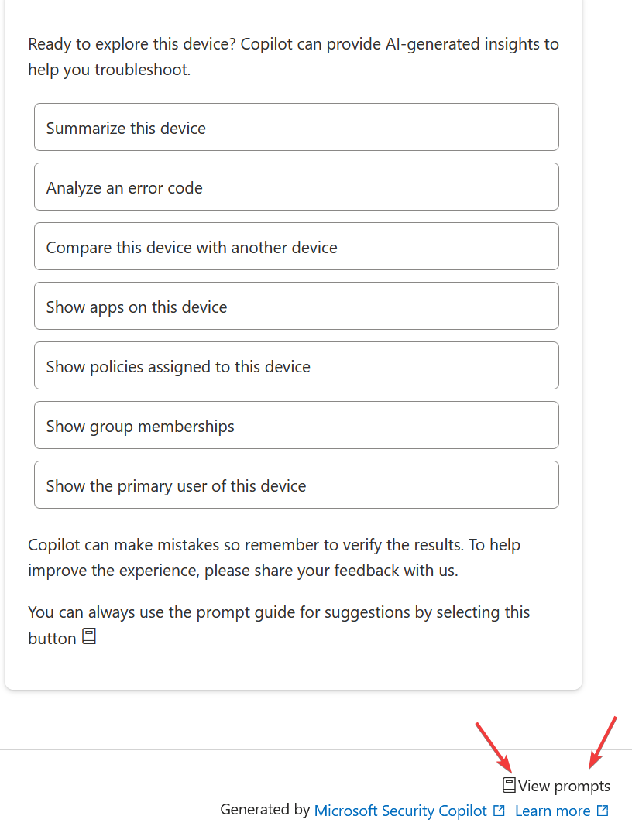
Task: Click the prompt guide icon after "button"
Action: tap(89, 636)
